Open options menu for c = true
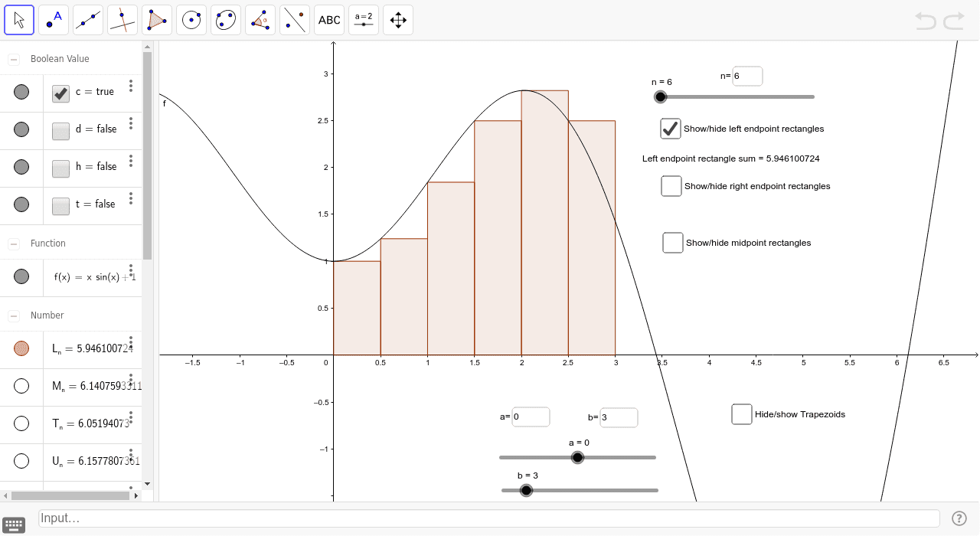This screenshot has width=980, height=536. (x=131, y=86)
